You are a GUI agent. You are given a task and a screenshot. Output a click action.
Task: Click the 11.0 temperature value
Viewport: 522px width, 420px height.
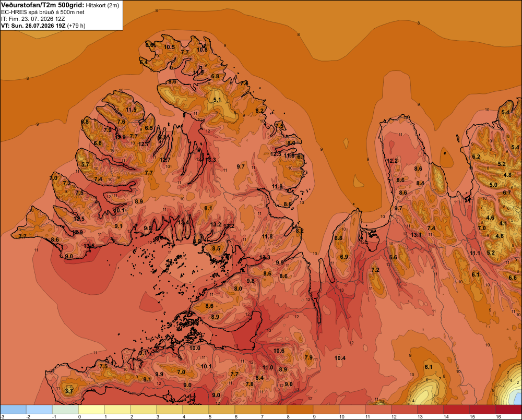pyautogui.click(x=268, y=368)
